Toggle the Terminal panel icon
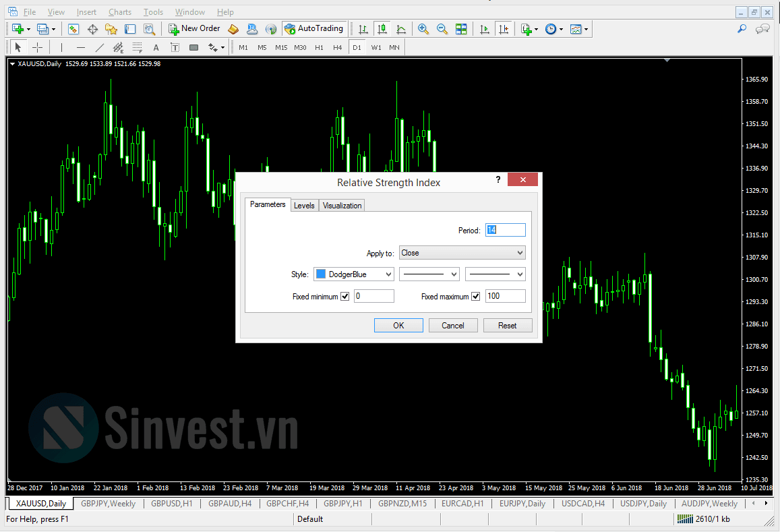780x532 pixels. pos(130,30)
